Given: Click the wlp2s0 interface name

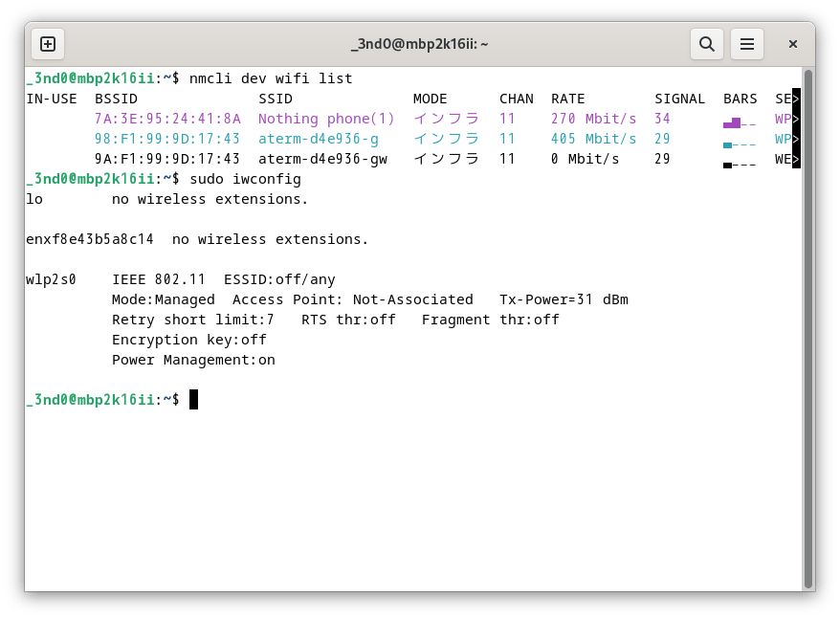Looking at the screenshot, I should pyautogui.click(x=51, y=279).
